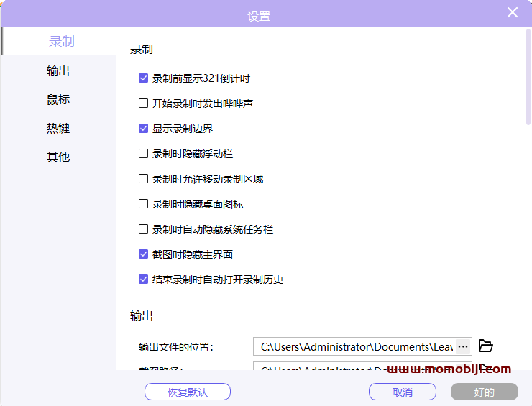Enable 录制时隐藏浮动栏 checkbox
Image resolution: width=532 pixels, height=406 pixels.
[143, 154]
